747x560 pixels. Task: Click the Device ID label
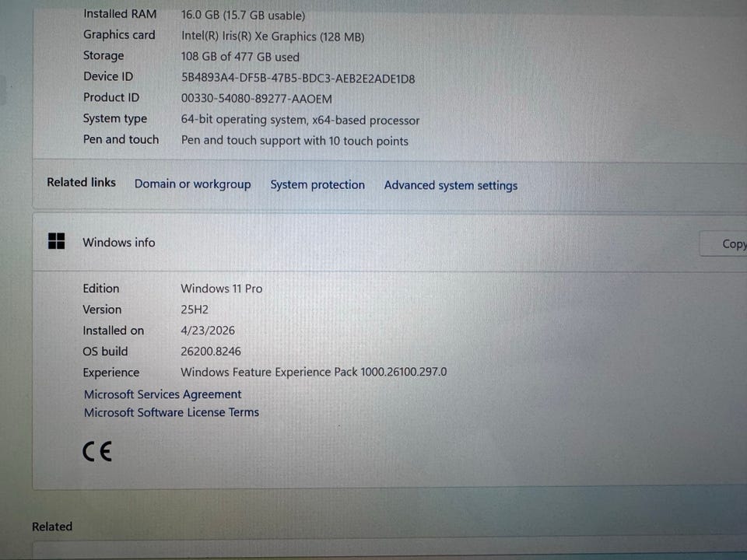pyautogui.click(x=108, y=77)
